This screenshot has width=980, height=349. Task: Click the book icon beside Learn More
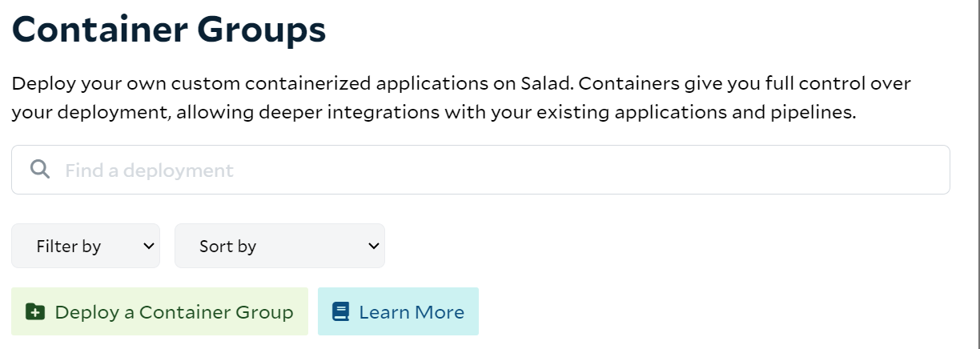(x=341, y=312)
